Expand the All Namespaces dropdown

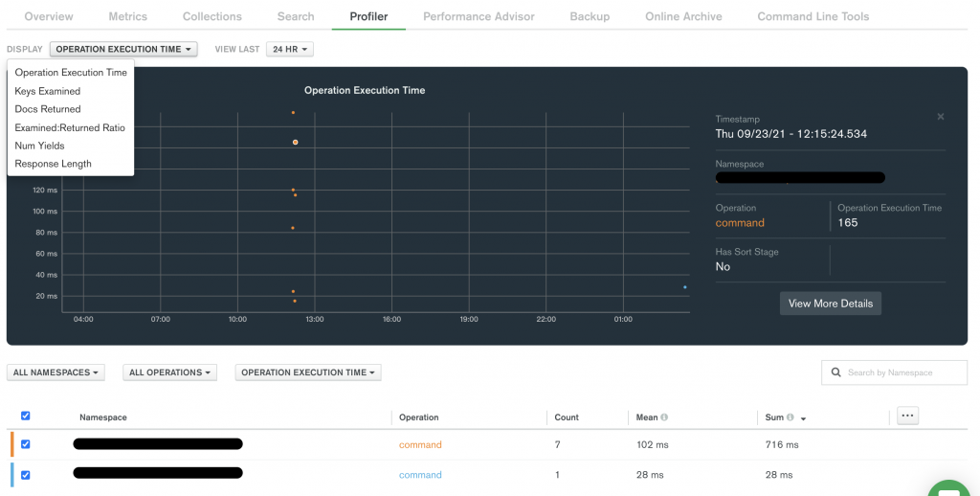coord(56,372)
